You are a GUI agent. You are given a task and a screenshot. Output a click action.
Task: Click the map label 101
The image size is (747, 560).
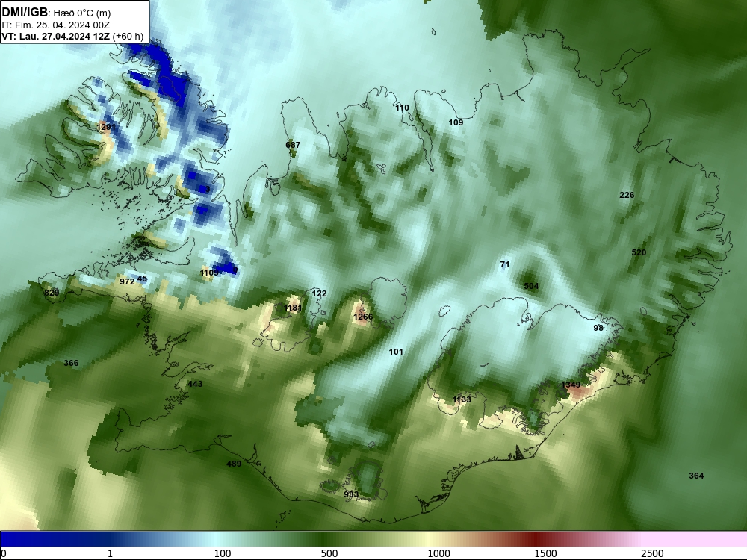click(x=396, y=352)
